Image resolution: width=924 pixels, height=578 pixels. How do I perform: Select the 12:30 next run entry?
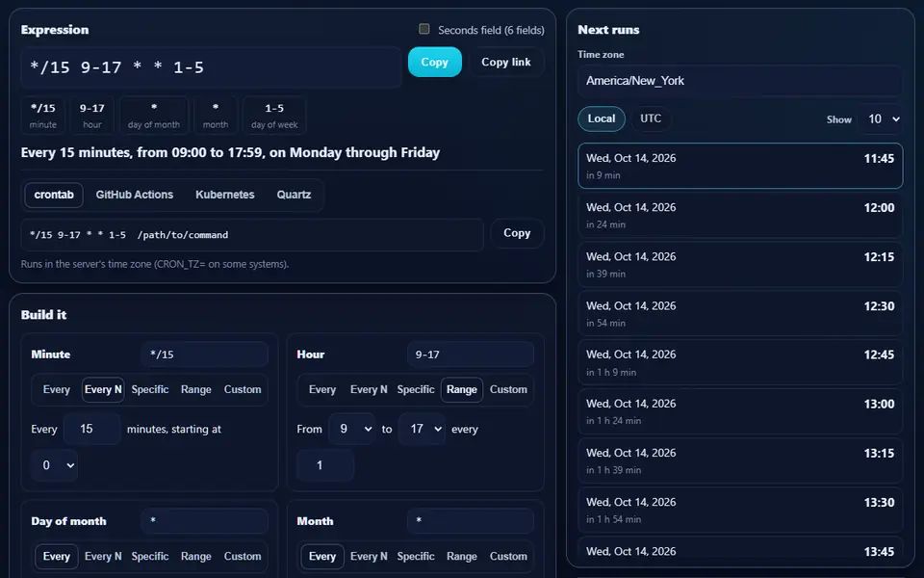click(x=740, y=314)
